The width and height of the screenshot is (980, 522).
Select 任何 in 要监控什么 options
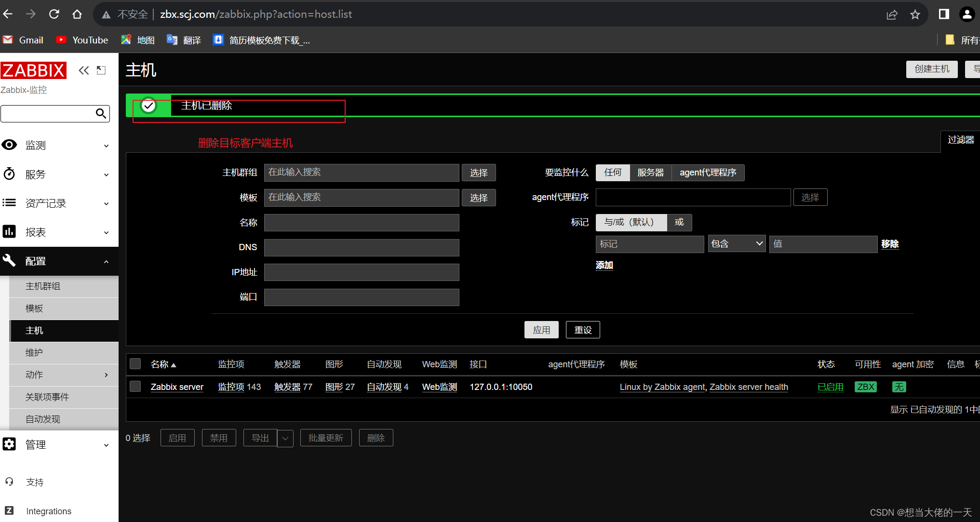(613, 173)
